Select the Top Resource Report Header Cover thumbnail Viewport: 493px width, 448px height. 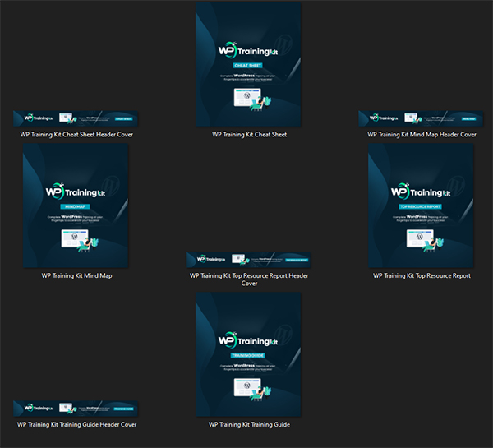pos(248,260)
